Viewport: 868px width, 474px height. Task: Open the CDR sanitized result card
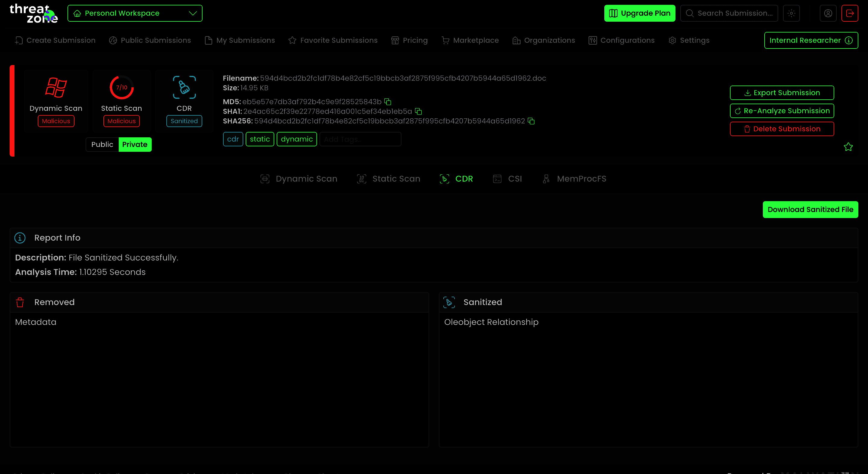click(x=184, y=101)
